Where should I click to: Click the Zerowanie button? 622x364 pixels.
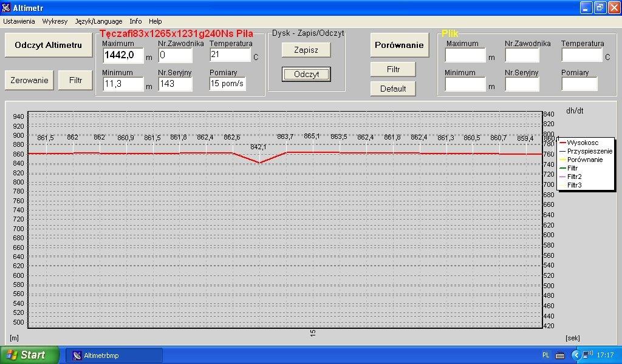(x=29, y=80)
